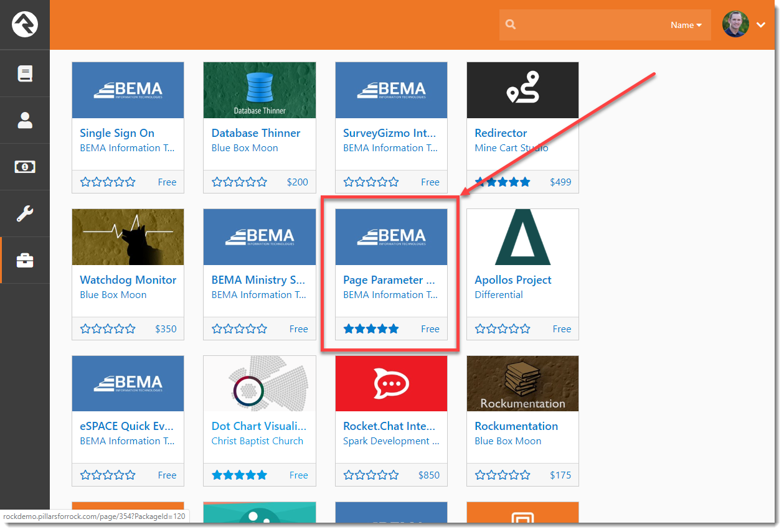Open the Rocket.Chat Inte... title link
This screenshot has width=784, height=532.
click(389, 426)
